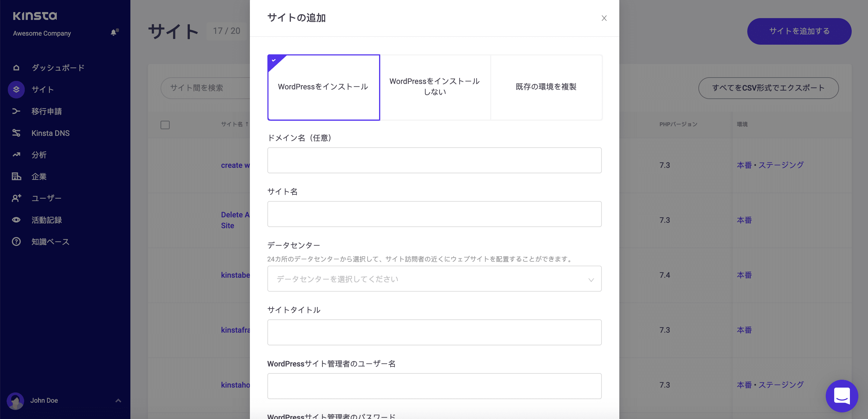The image size is (868, 419).
Task: Click the サイトを追加する button
Action: pos(799,31)
